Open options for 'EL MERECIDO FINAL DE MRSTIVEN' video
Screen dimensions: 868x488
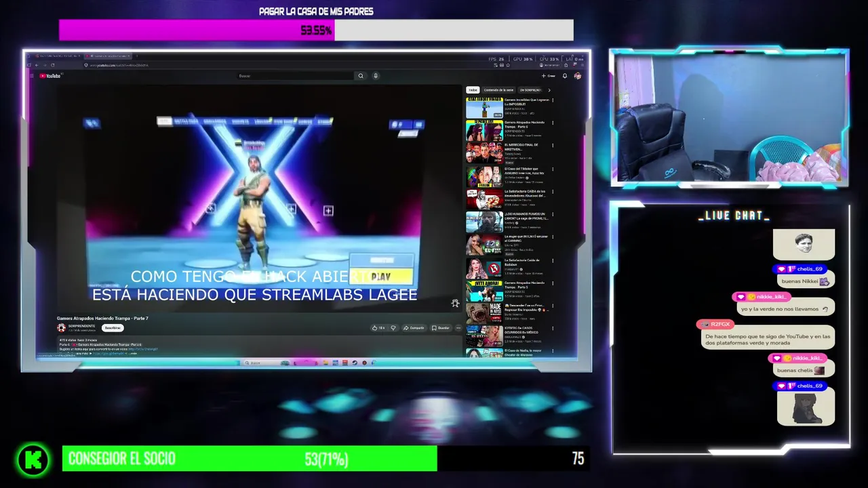point(553,145)
